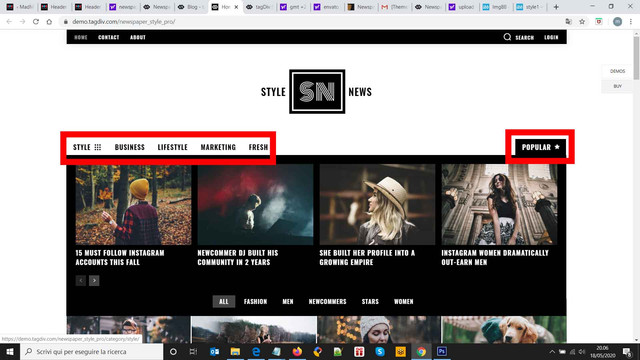Image resolution: width=640 pixels, height=360 pixels.
Task: Open volume control in system tray
Action: pos(582,351)
